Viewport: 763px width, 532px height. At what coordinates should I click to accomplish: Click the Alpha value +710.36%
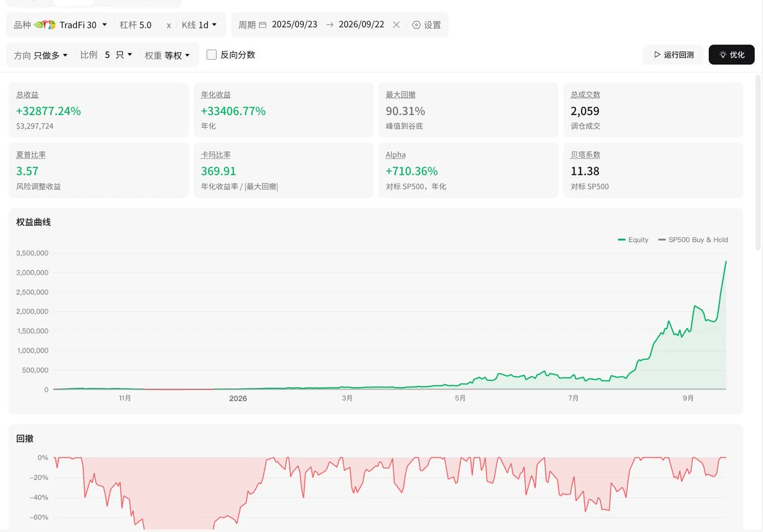412,171
